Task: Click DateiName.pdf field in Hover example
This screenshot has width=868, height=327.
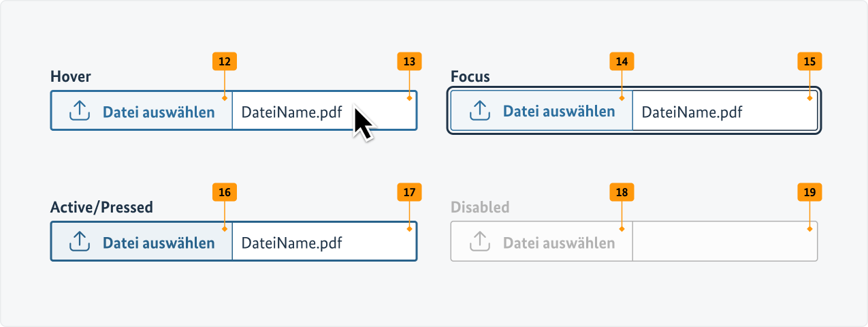Action: [292, 112]
